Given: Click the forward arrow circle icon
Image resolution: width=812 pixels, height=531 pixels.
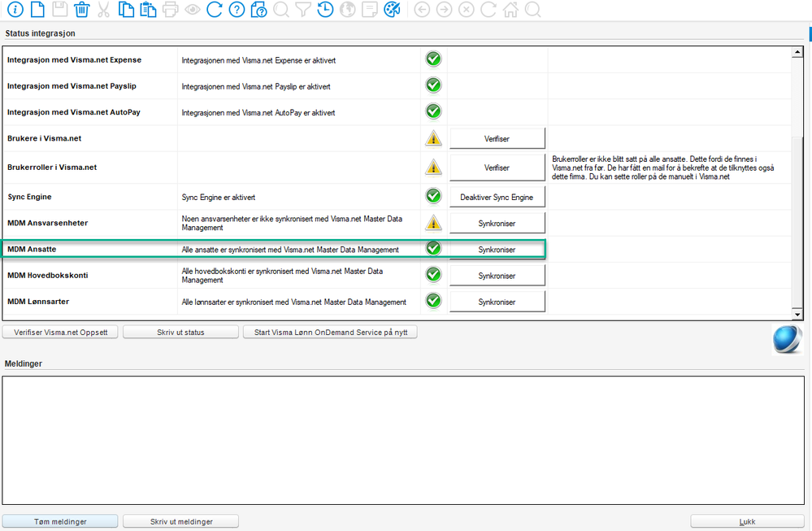Looking at the screenshot, I should click(444, 9).
